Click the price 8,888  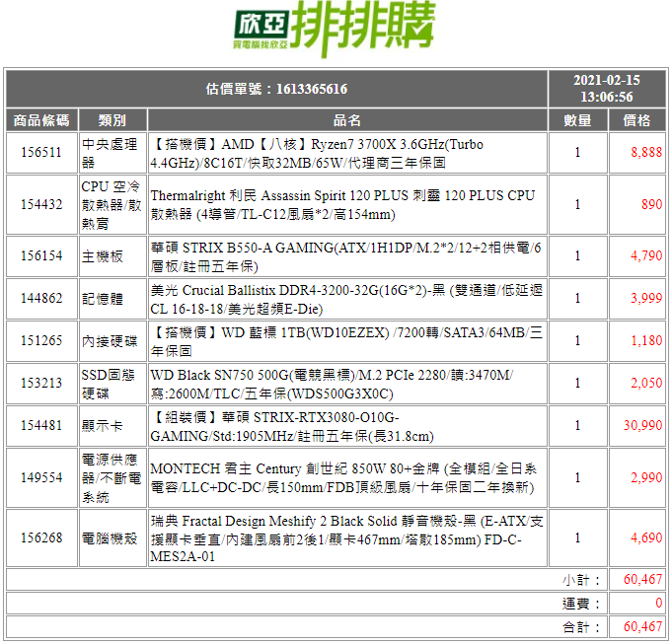(x=646, y=153)
